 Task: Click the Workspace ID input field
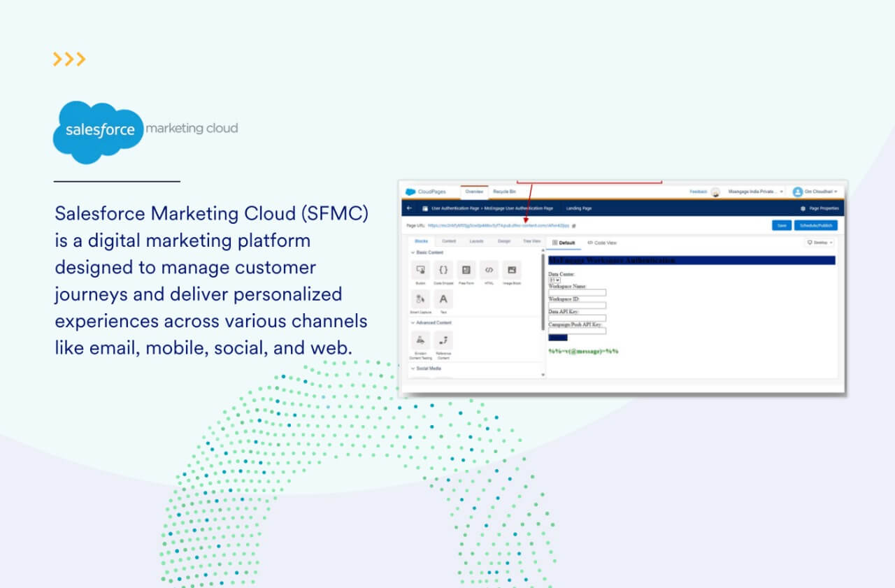[x=578, y=305]
